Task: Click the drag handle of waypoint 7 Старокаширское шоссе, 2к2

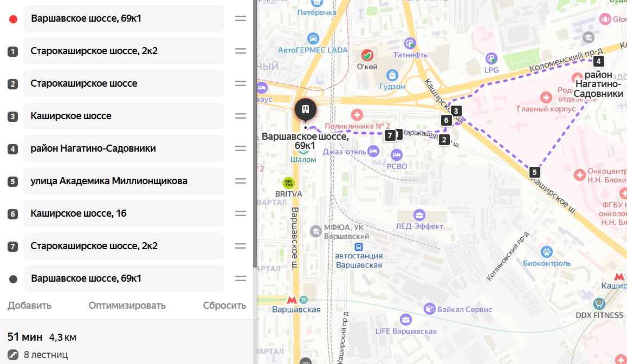Action: [240, 246]
